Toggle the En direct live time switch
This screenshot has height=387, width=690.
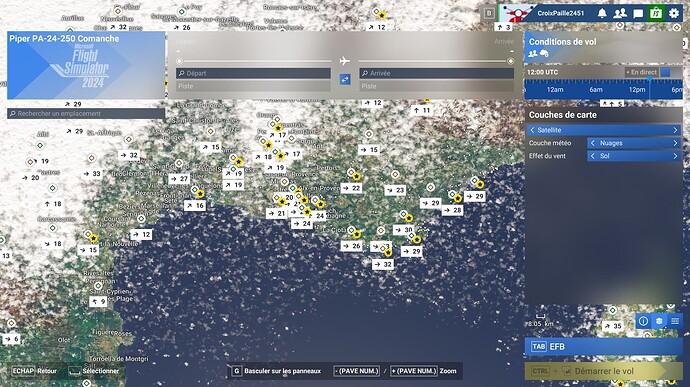pos(665,72)
